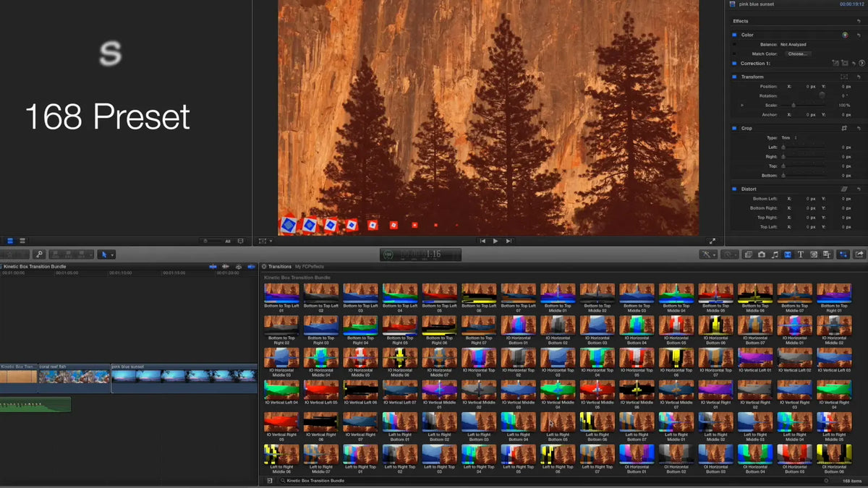Viewport: 868px width, 488px height.
Task: Open the Enhancements wand dropdown
Action: (707, 254)
